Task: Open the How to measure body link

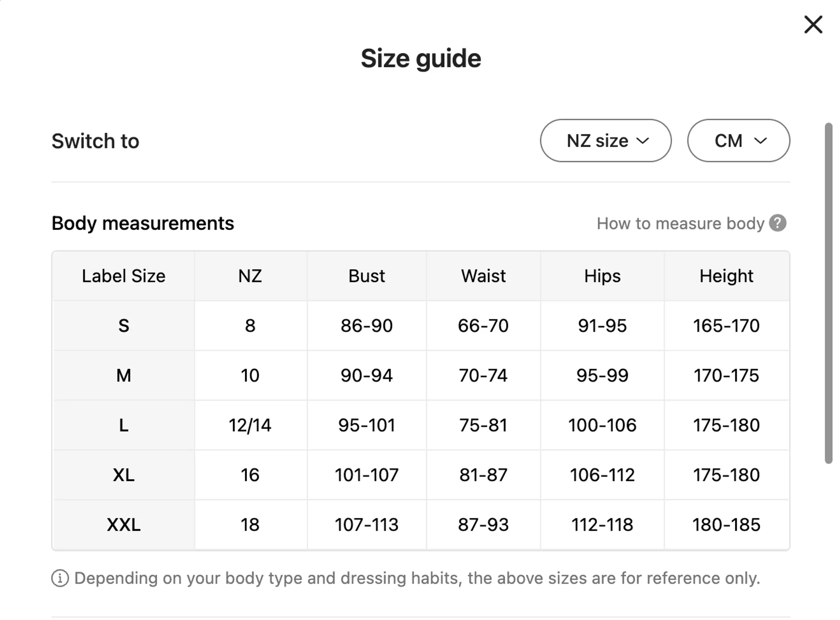Action: click(x=680, y=224)
